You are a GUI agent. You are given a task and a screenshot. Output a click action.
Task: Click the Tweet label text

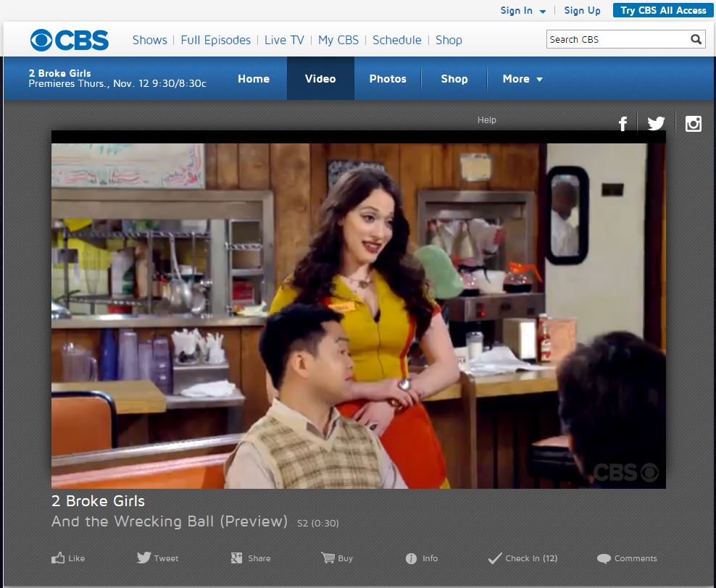click(x=166, y=558)
